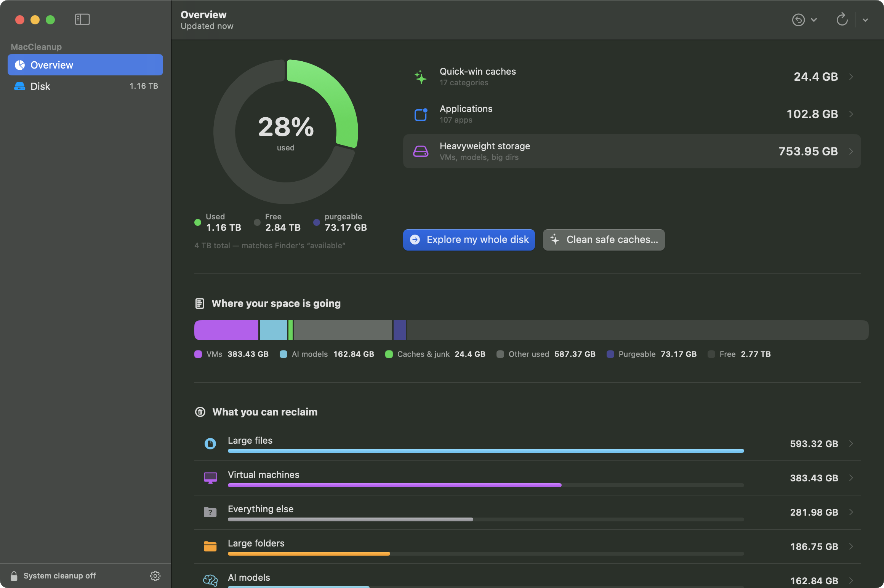The height and width of the screenshot is (588, 884).
Task: Click the Caches & junk green legend swatch
Action: point(389,354)
